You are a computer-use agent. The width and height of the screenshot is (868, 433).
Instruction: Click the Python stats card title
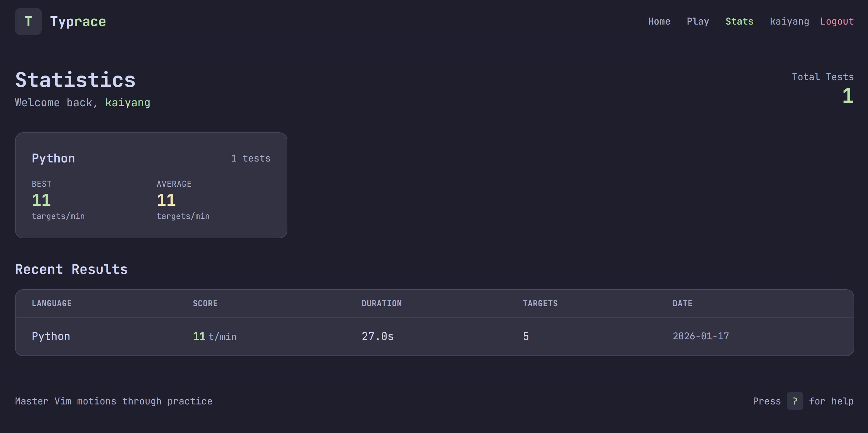(x=53, y=158)
